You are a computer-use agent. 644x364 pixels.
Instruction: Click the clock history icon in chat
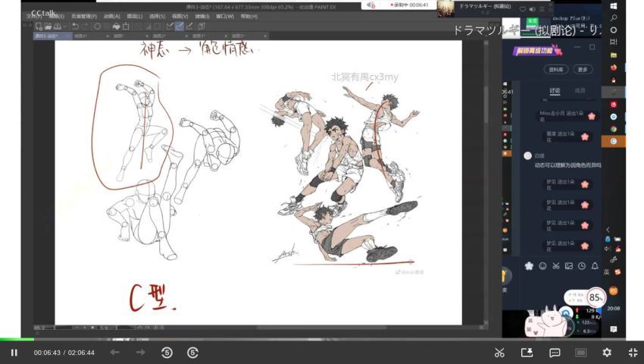[582, 266]
